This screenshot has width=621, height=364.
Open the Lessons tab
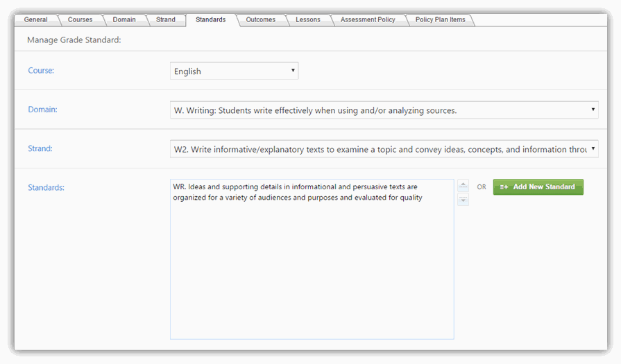(x=307, y=19)
